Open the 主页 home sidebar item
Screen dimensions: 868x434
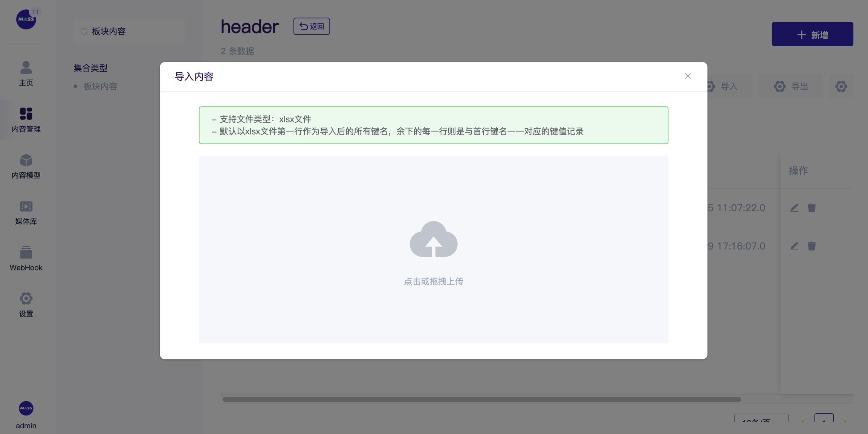pyautogui.click(x=26, y=74)
